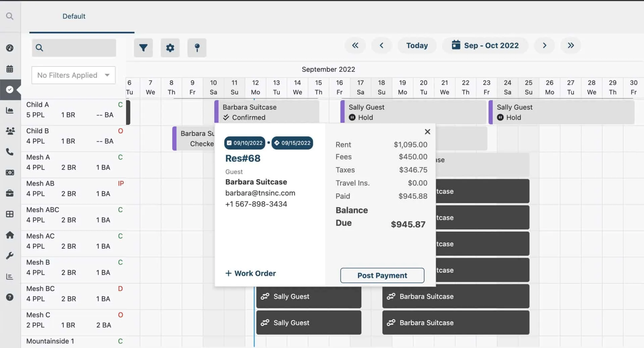
Task: Click the Today button
Action: (x=417, y=45)
